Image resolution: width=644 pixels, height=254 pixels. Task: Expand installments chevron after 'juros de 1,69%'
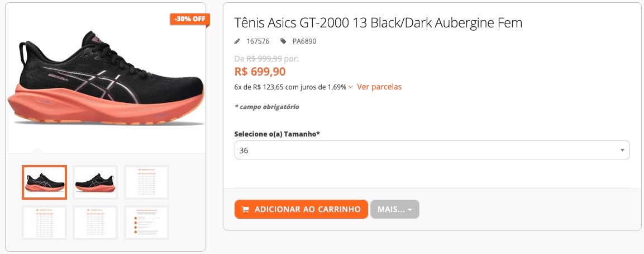click(350, 87)
